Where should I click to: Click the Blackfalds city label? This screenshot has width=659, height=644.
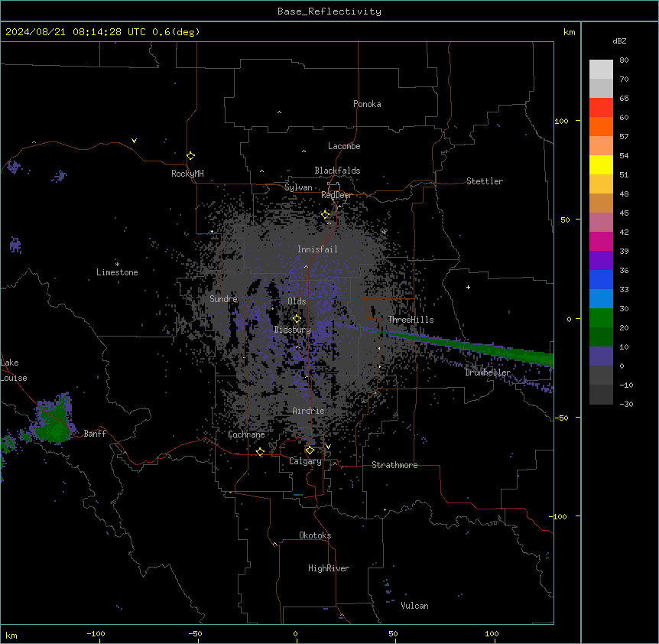(337, 171)
